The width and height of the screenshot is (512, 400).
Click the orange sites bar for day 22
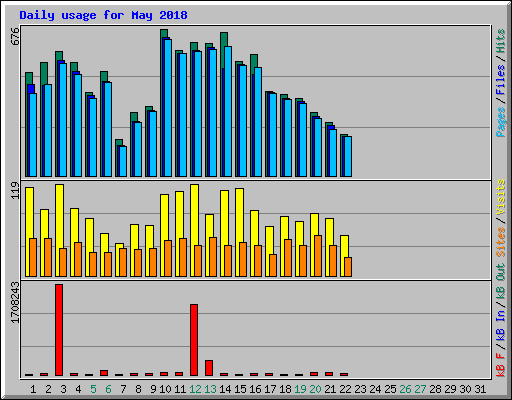348,267
